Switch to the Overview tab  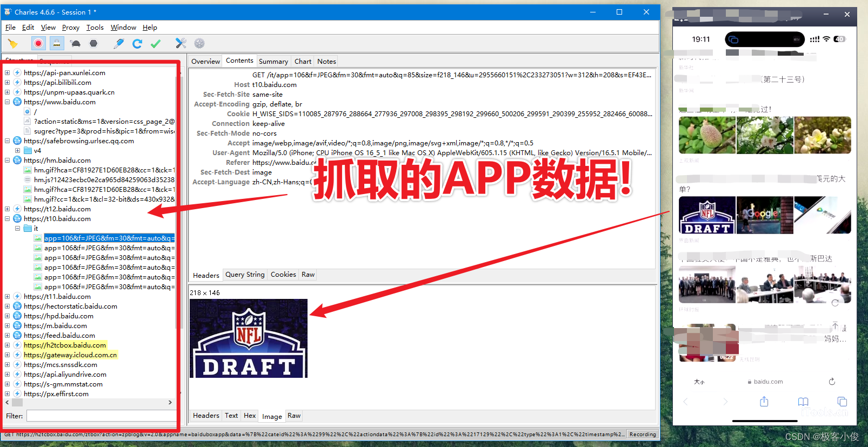[205, 61]
